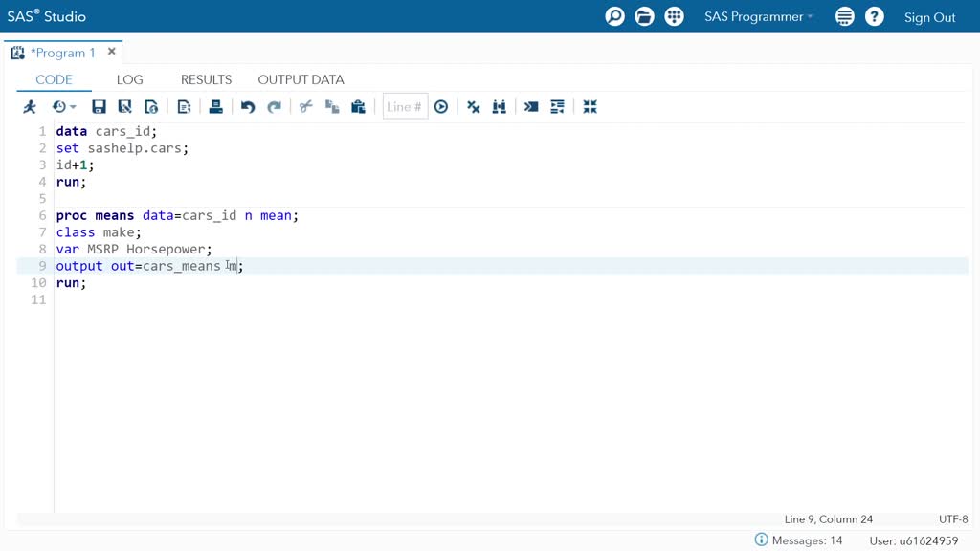Click the UTF-8 encoding status text
The image size is (980, 551).
click(953, 519)
